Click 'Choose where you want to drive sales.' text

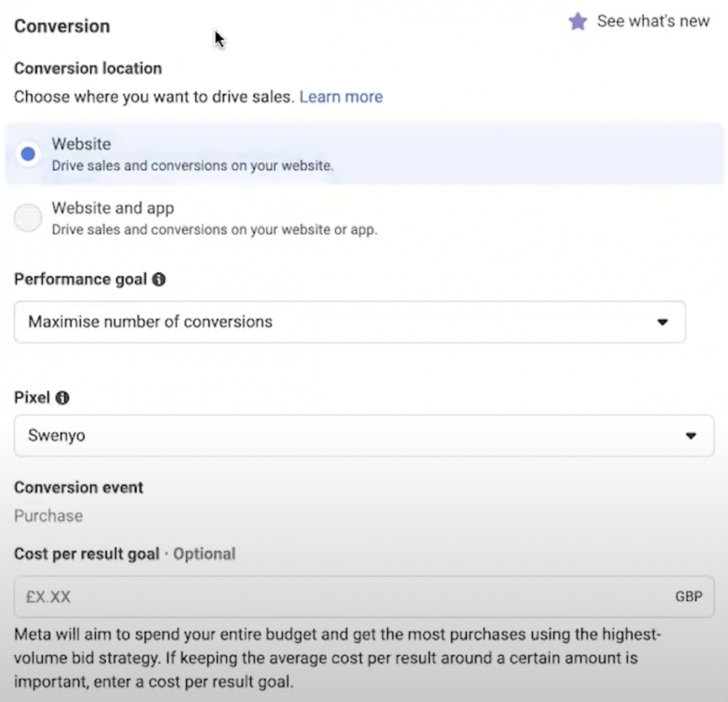coord(154,97)
